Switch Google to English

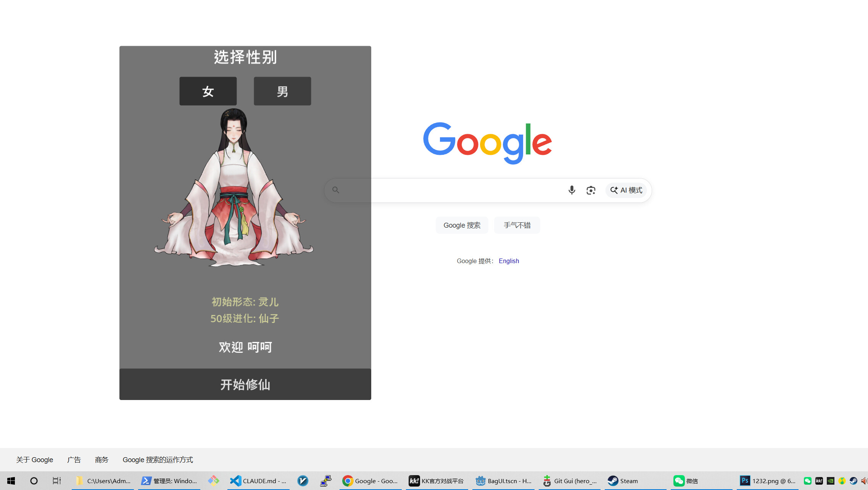(x=509, y=261)
